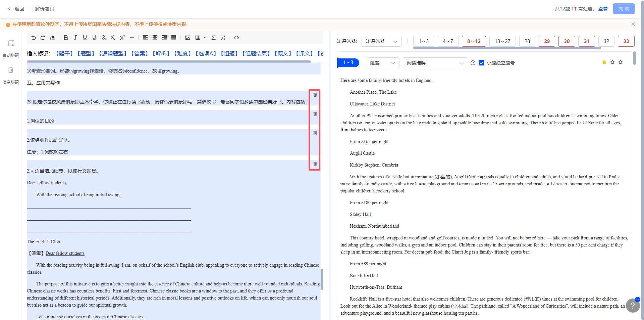Insert a table
Image resolution: width=644 pixels, height=320 pixels.
(x=198, y=38)
